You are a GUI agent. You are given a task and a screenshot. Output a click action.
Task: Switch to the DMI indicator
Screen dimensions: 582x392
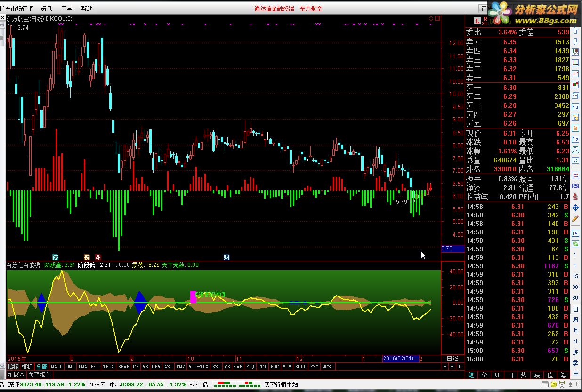[x=70, y=367]
